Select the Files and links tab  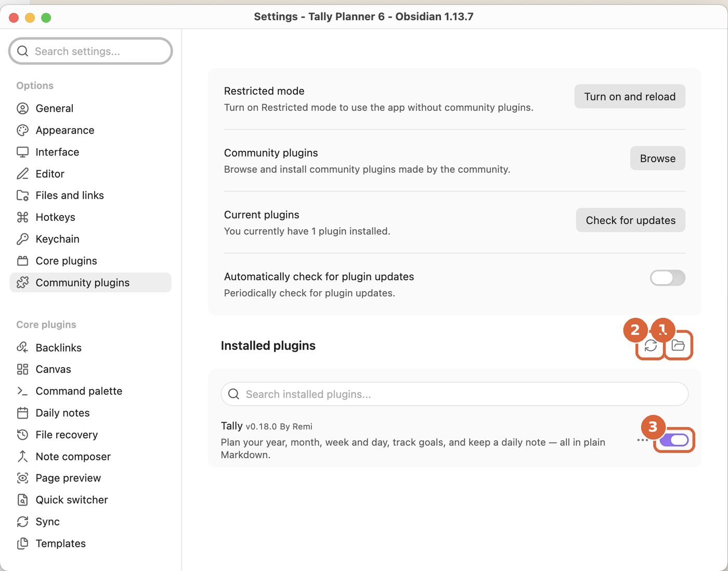pos(90,196)
